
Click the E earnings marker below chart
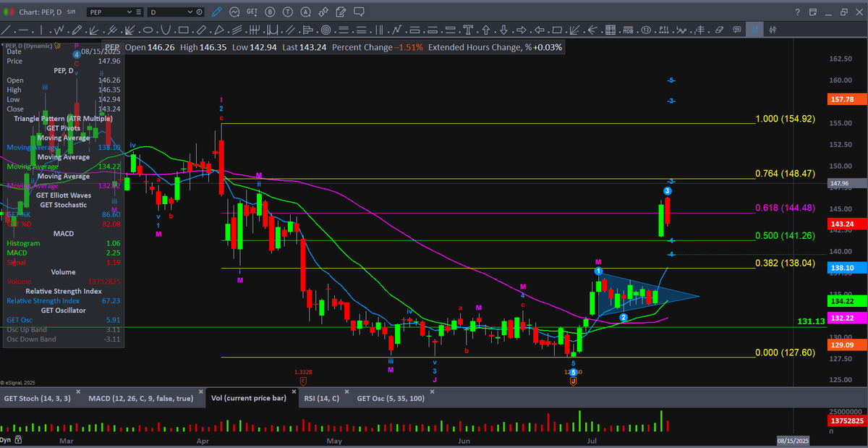pyautogui.click(x=303, y=380)
